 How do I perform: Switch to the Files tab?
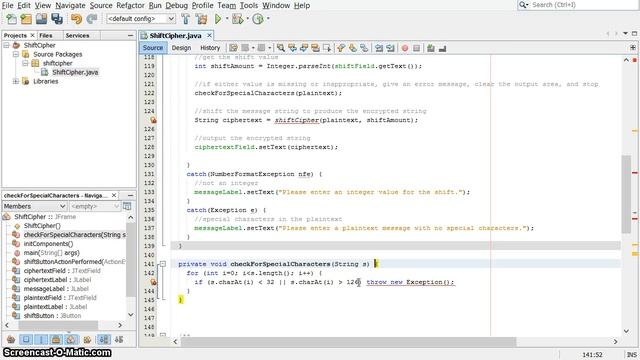click(46, 36)
